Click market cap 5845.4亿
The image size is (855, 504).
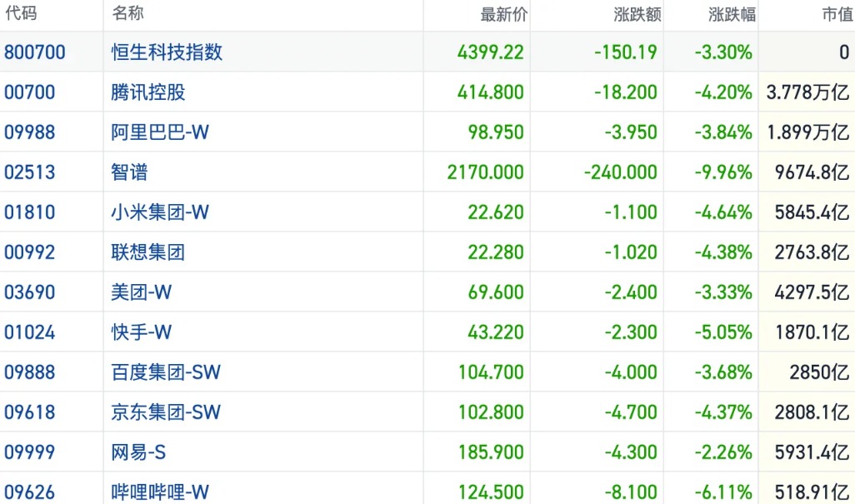pyautogui.click(x=812, y=212)
